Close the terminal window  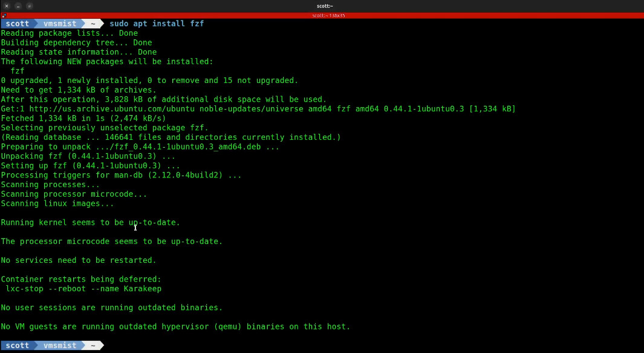pyautogui.click(x=6, y=5)
